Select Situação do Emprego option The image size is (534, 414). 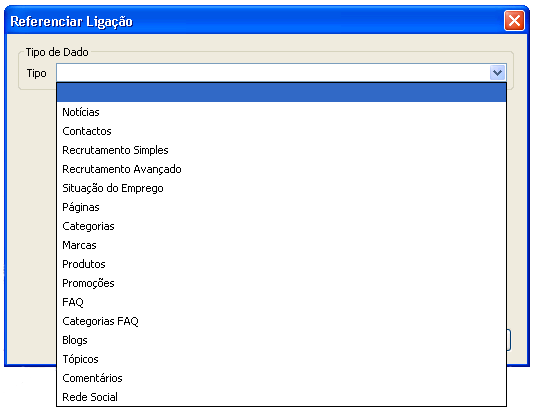[281, 188]
